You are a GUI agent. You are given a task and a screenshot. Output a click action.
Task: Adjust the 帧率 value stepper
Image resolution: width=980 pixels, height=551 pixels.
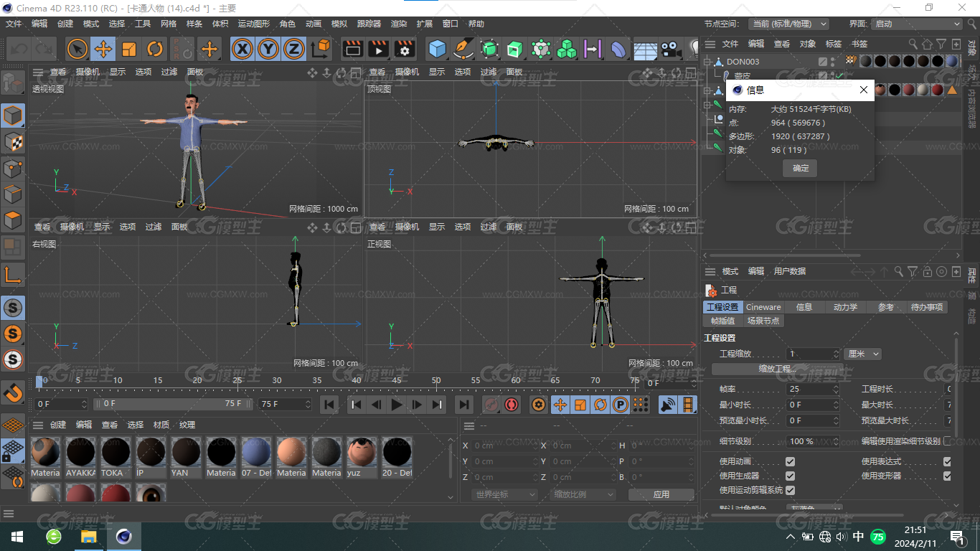pyautogui.click(x=836, y=389)
